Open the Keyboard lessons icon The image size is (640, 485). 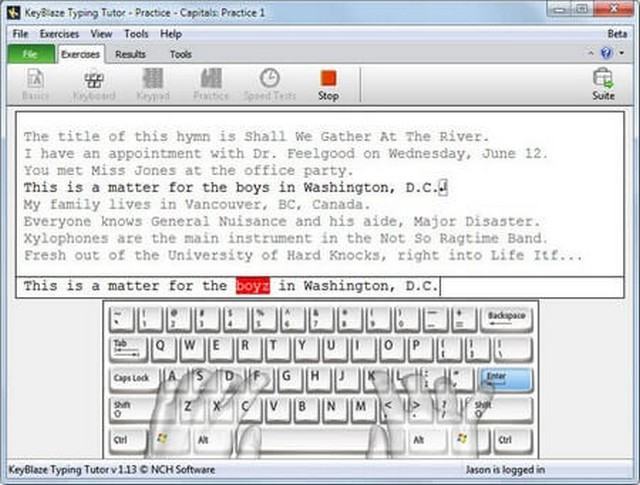[94, 85]
